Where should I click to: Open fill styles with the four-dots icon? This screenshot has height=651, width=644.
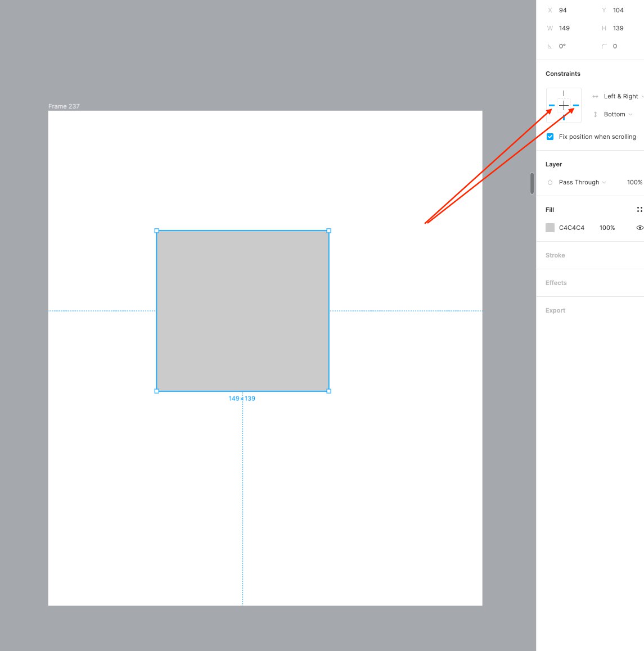640,210
